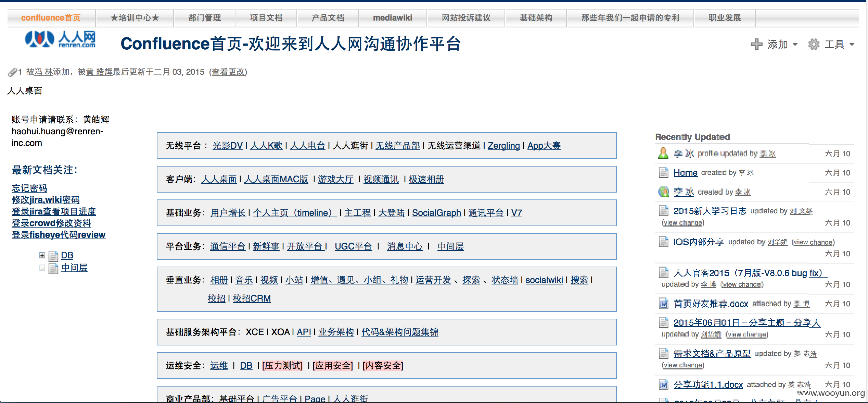Open the 消息中心 link
The width and height of the screenshot is (868, 403).
pos(405,246)
